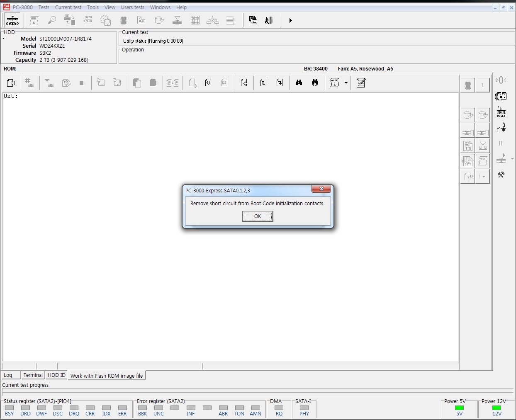The image size is (516, 420).
Task: Click the exit running man icon
Action: coord(269,20)
